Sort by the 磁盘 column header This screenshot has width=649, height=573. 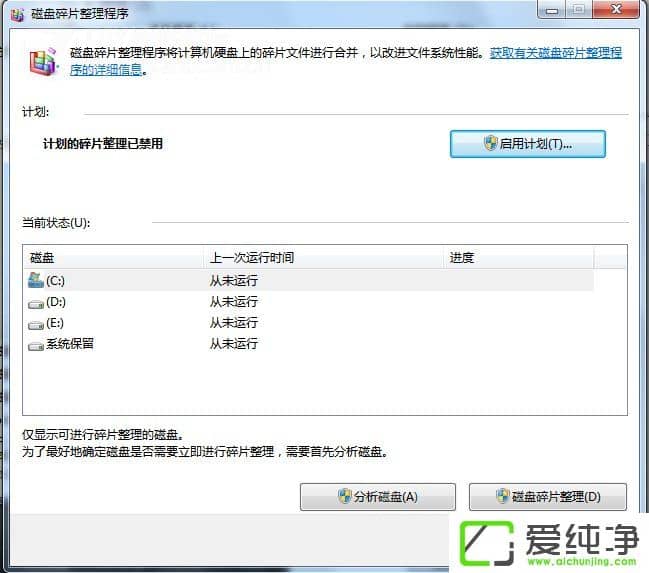(112, 257)
